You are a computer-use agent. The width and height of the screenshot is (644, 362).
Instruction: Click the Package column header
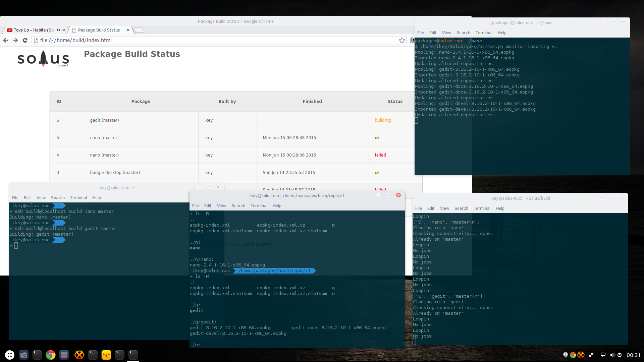pyautogui.click(x=141, y=101)
